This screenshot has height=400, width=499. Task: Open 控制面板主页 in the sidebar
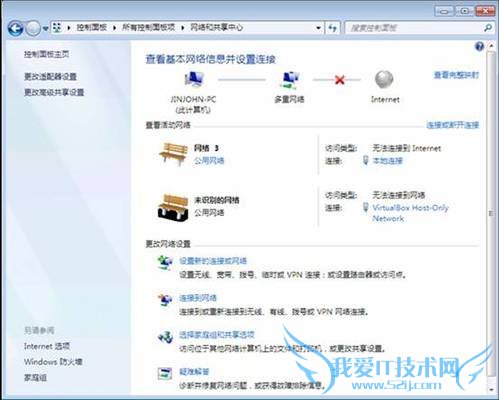coord(46,54)
